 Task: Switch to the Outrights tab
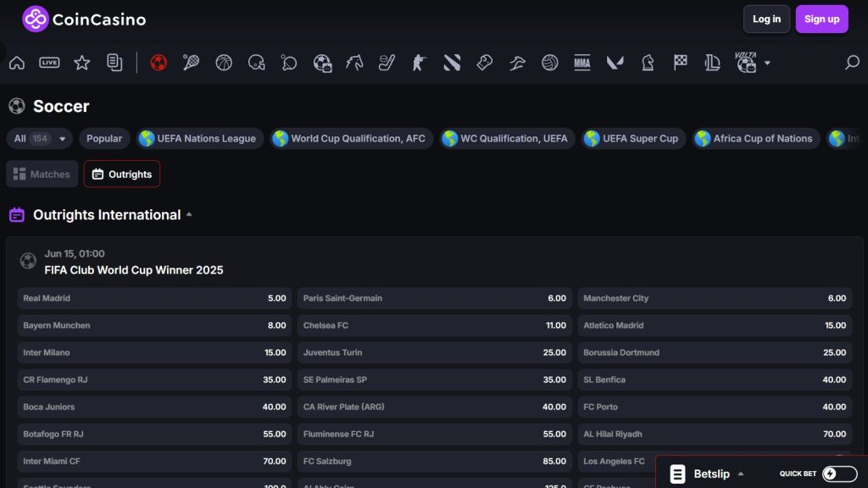[122, 174]
